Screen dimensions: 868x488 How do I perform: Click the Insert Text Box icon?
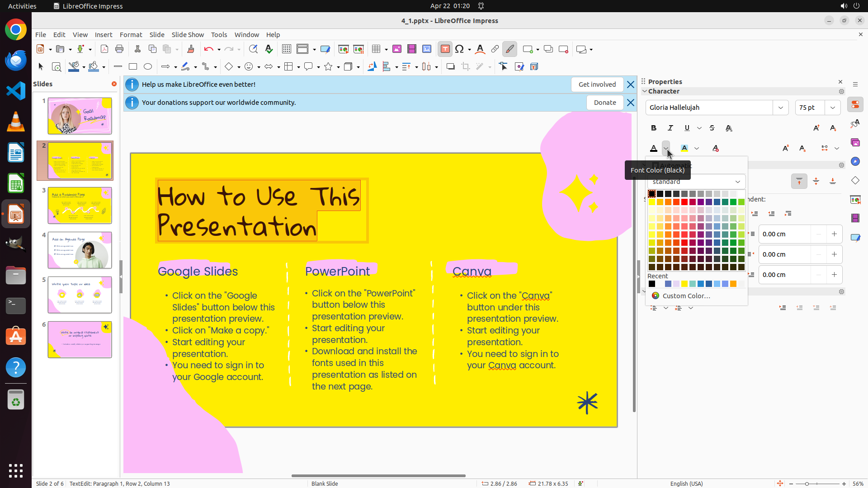(445, 49)
